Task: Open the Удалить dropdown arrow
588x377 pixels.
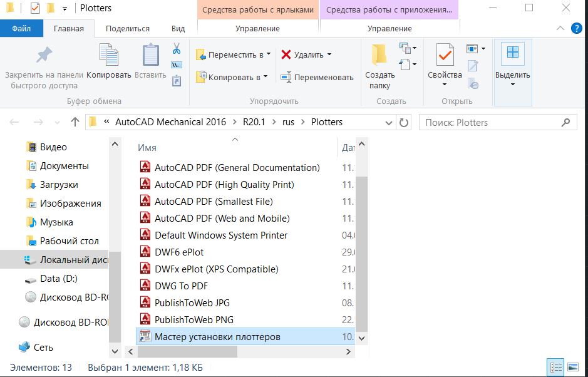Action: (x=329, y=54)
